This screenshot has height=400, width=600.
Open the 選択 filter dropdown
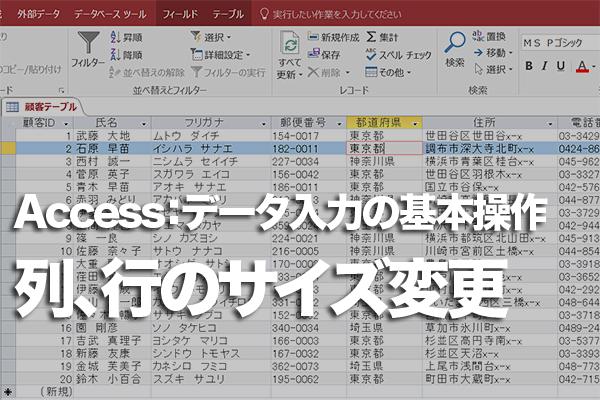pos(211,37)
